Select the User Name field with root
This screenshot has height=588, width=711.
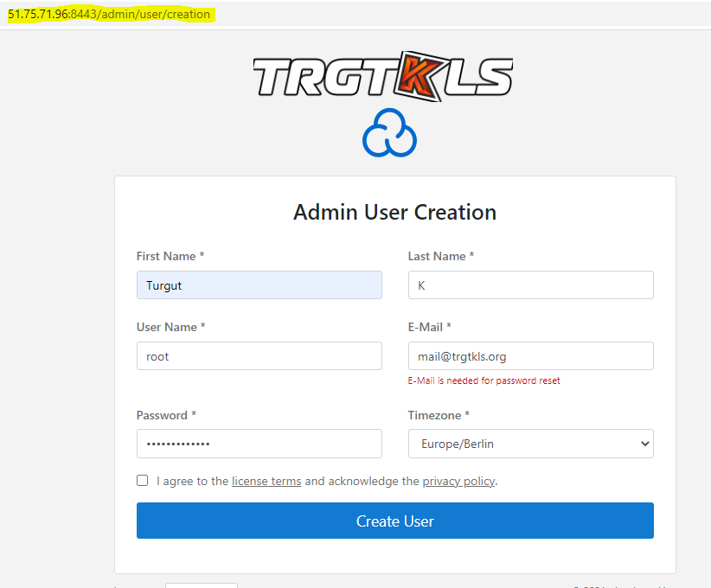pos(259,356)
